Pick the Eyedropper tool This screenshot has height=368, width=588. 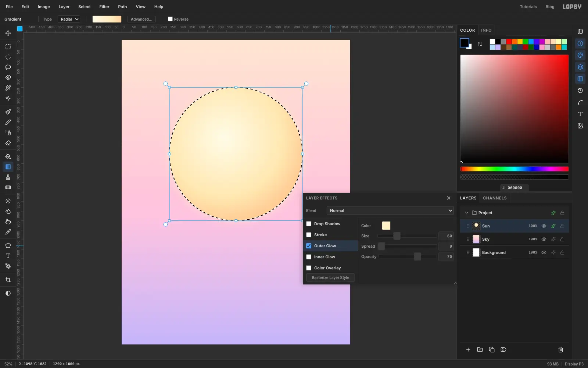[x=8, y=232]
